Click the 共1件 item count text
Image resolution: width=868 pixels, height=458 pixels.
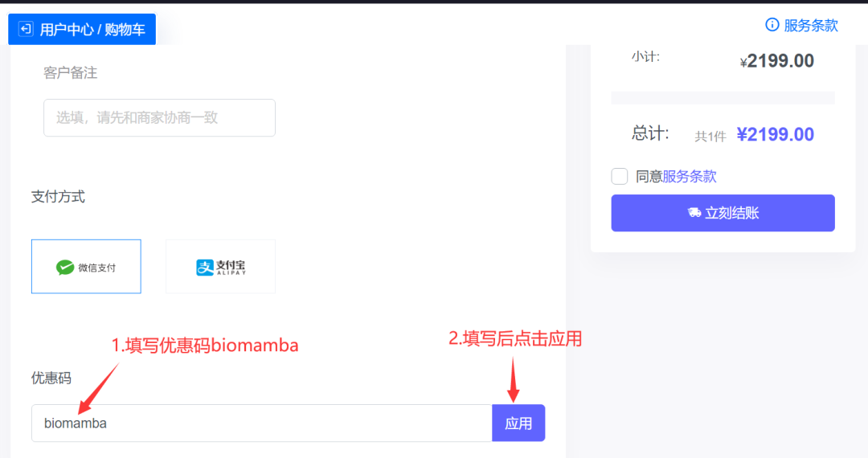coord(710,137)
